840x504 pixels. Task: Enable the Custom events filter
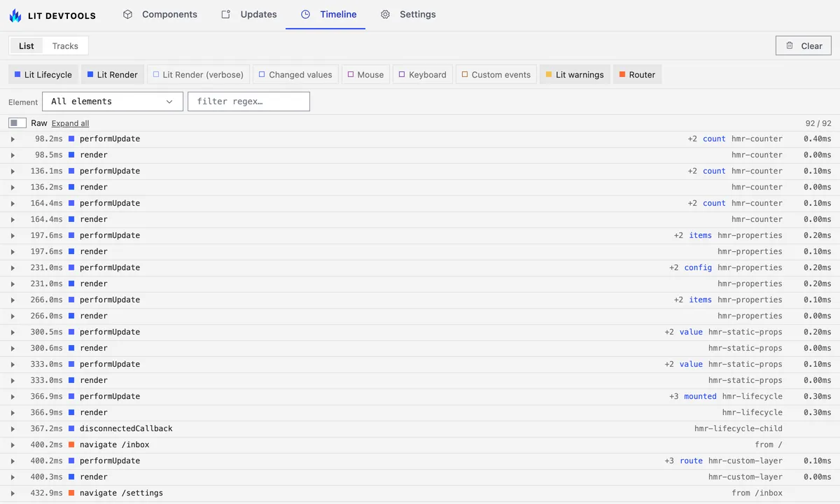pos(496,74)
